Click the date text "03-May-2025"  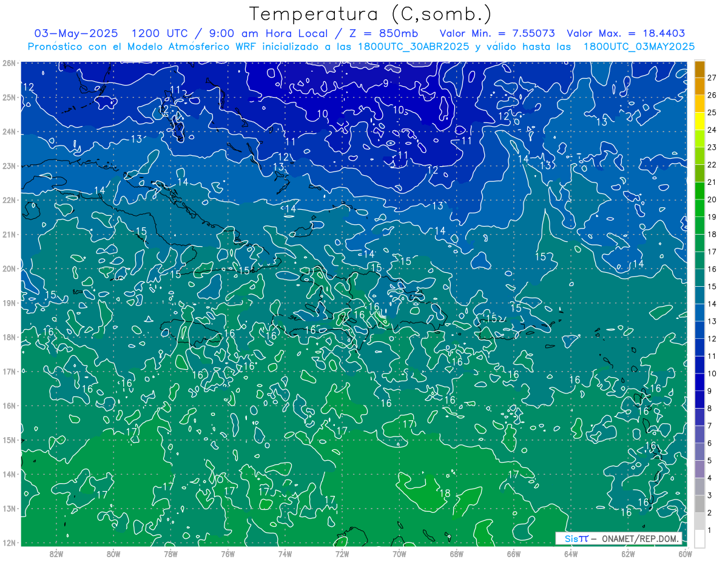tap(76, 33)
